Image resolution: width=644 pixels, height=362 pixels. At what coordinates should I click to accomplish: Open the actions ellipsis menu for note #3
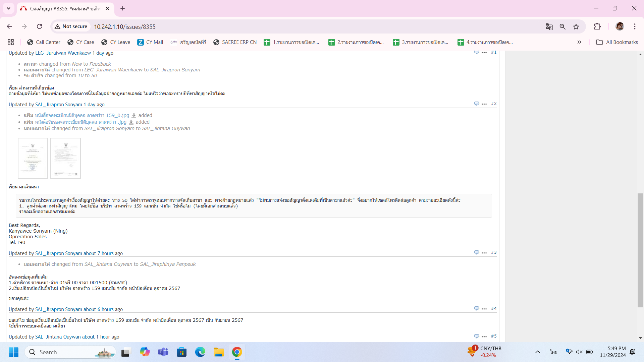click(x=484, y=253)
